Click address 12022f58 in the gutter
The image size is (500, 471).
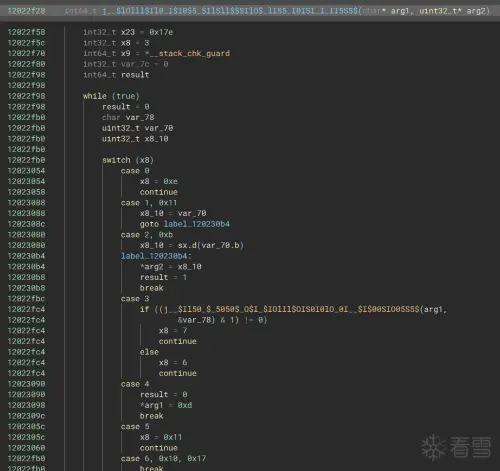[26, 32]
